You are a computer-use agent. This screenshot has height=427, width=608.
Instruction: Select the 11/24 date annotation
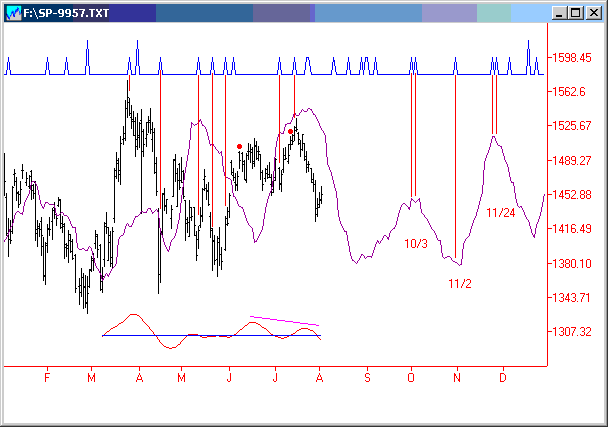500,213
